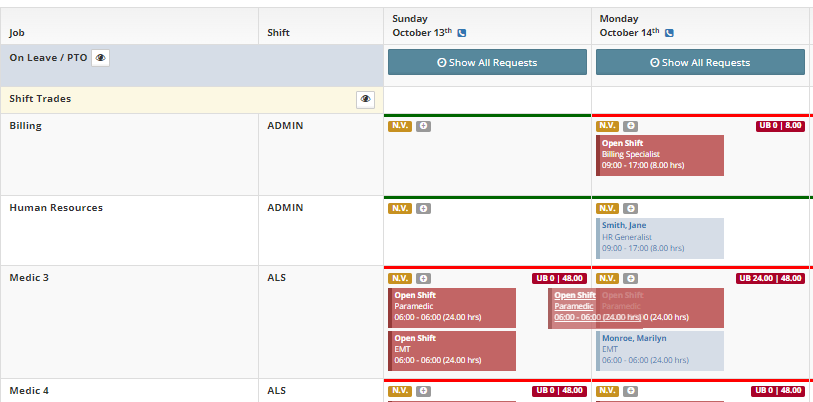Show all requests for Monday October 14th
Screen dimensions: 813x402
[700, 62]
